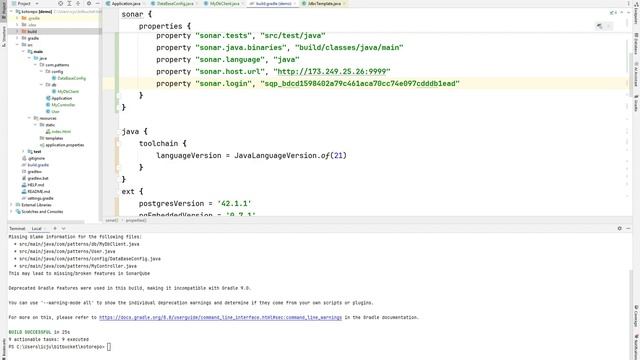Select Application class in project tree

click(x=59, y=98)
